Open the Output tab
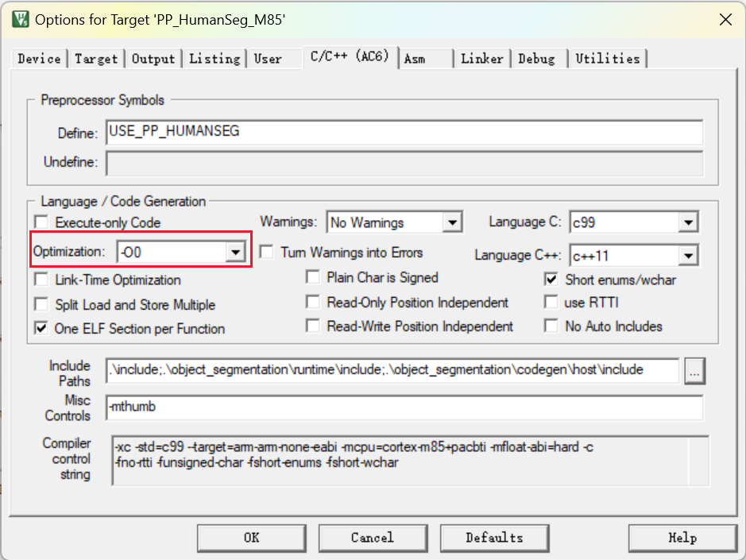Viewport: 746px width, 560px height. click(x=153, y=59)
